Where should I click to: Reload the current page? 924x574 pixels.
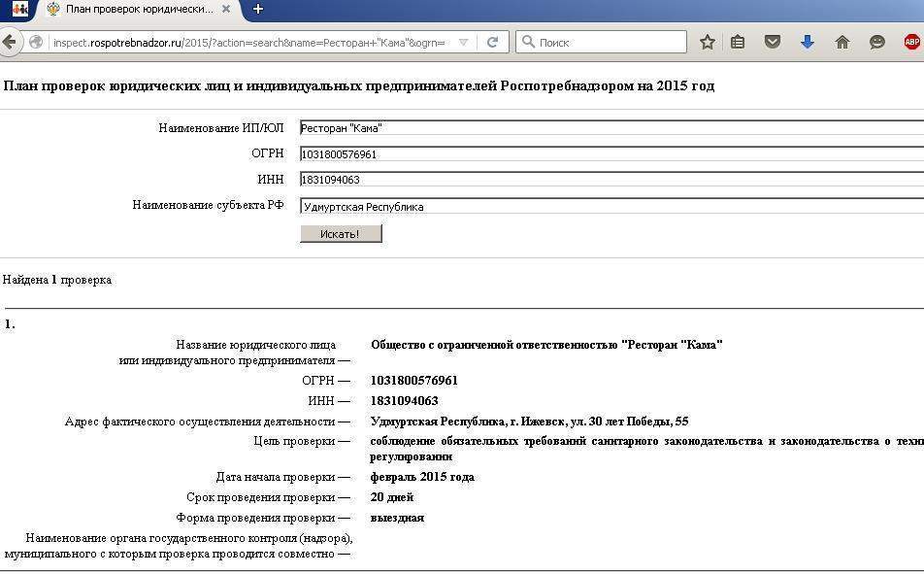coord(493,43)
